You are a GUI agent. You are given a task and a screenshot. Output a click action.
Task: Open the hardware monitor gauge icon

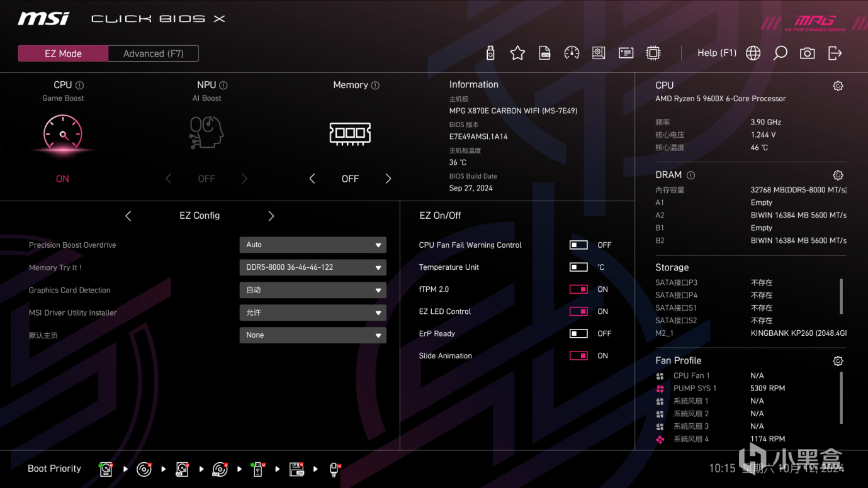point(572,53)
